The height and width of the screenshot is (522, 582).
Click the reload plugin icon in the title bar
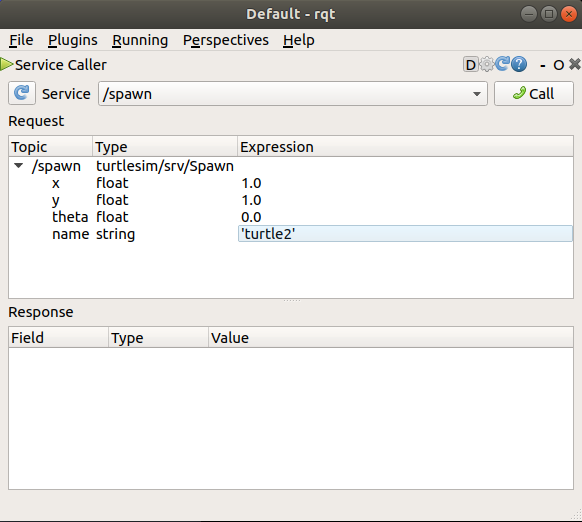503,64
